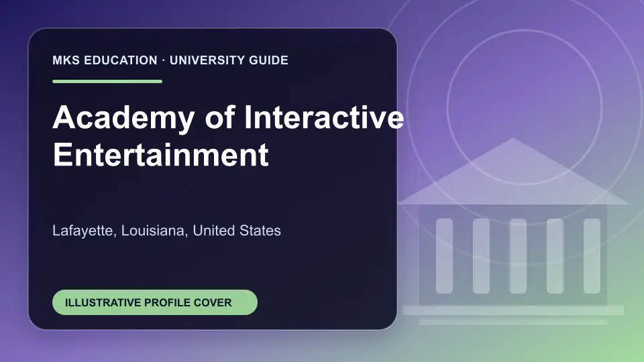Click the 'ILLUSTRATIVE PROFILE COVER' pill badge
The width and height of the screenshot is (644, 362).
coord(155,302)
